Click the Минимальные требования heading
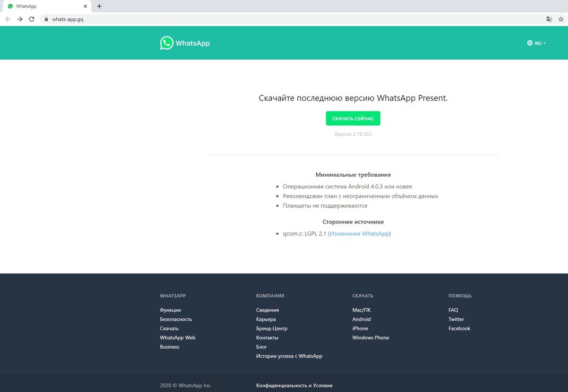The height and width of the screenshot is (392, 568). pyautogui.click(x=353, y=175)
